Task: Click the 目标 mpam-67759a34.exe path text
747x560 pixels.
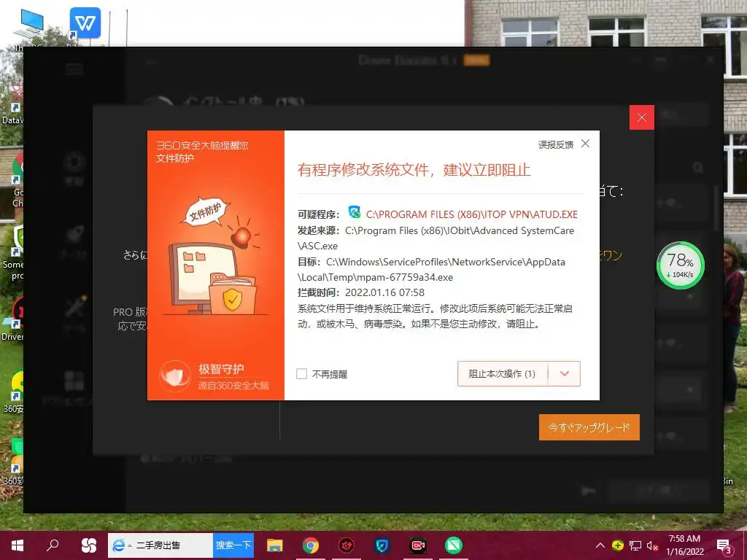Action: [431, 270]
